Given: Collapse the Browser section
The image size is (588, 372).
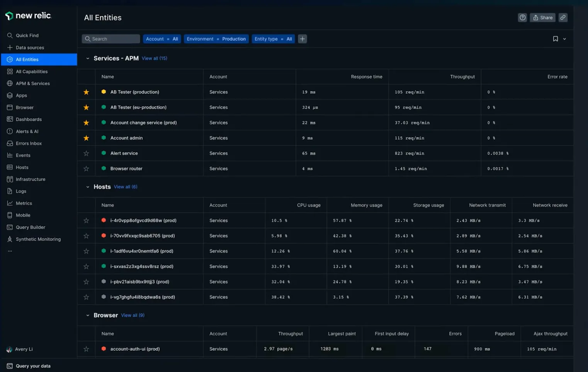Looking at the screenshot, I should (x=88, y=315).
